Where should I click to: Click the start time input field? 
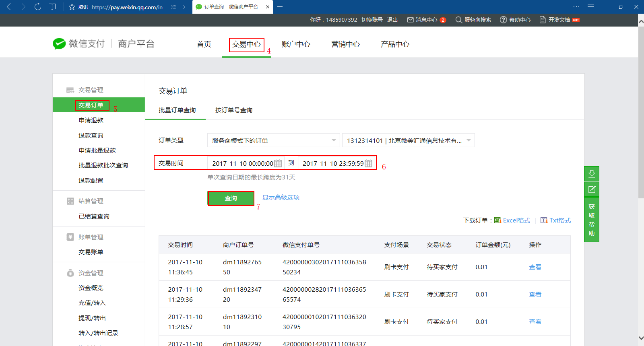point(246,163)
